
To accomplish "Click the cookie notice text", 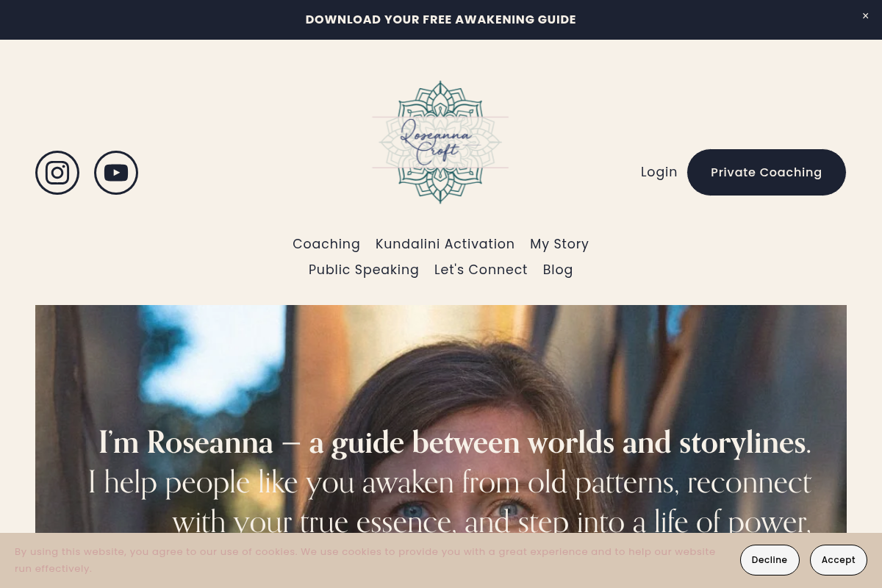I will point(365,560).
